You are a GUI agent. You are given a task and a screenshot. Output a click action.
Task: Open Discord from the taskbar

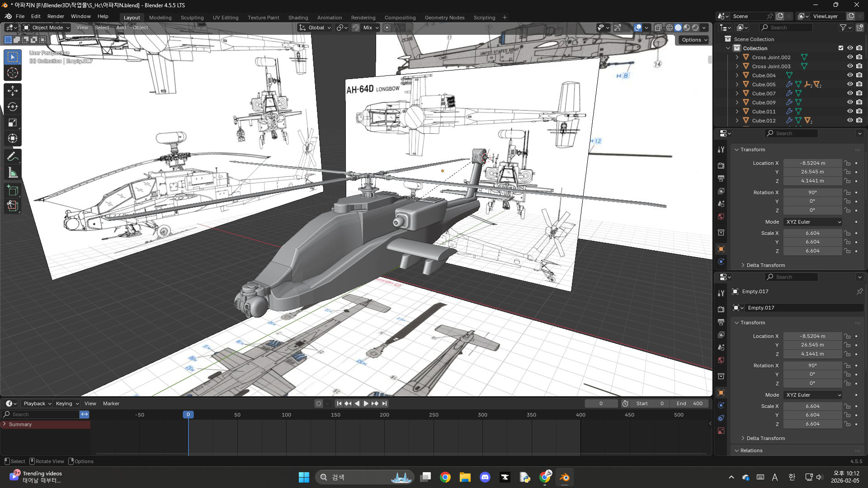485,477
